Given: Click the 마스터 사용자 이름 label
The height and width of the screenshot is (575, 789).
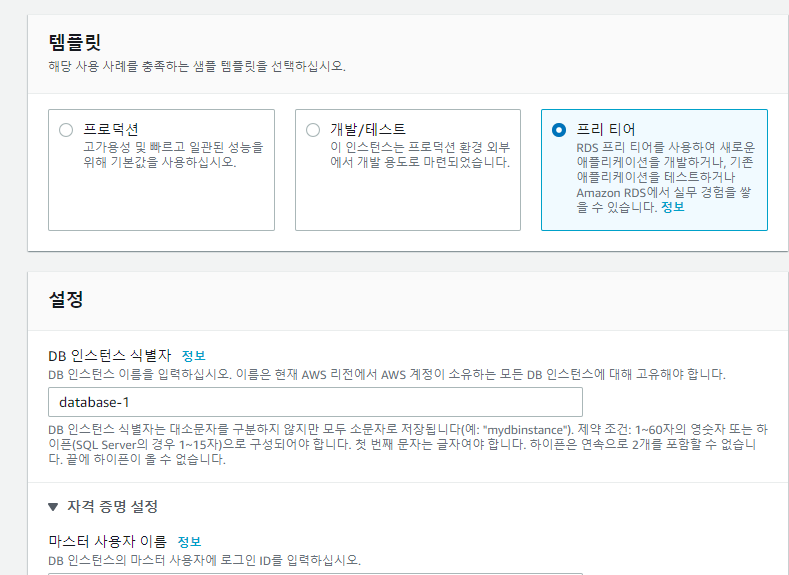Looking at the screenshot, I should (108, 542).
